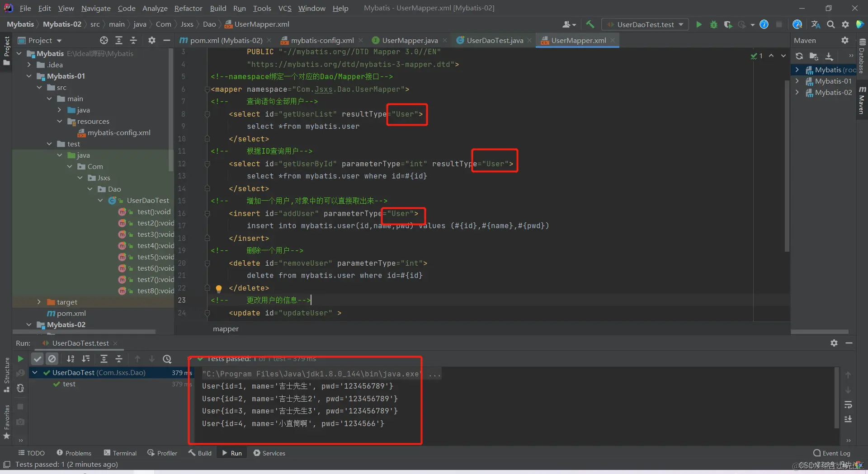Sort test results alphabetically

click(71, 359)
